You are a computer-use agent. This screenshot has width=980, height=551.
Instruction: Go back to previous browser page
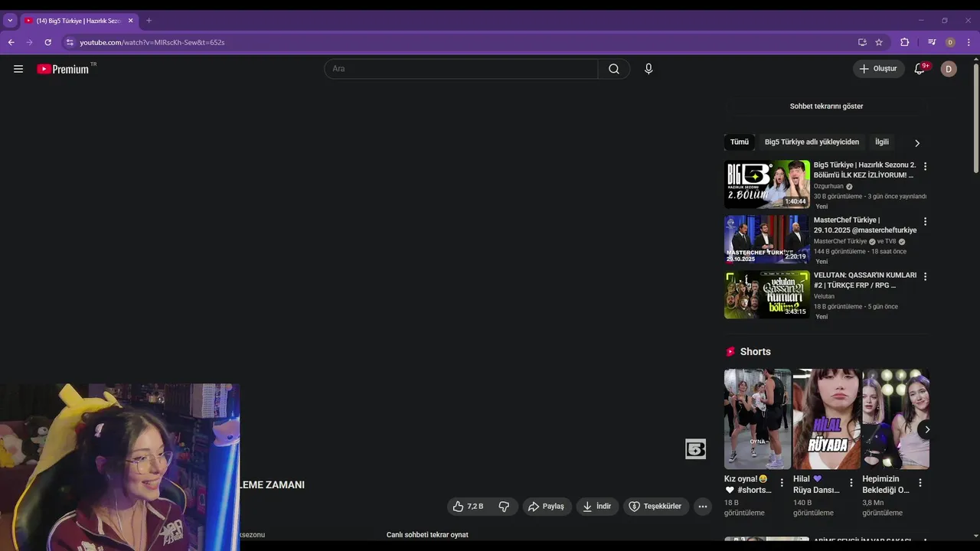(11, 42)
